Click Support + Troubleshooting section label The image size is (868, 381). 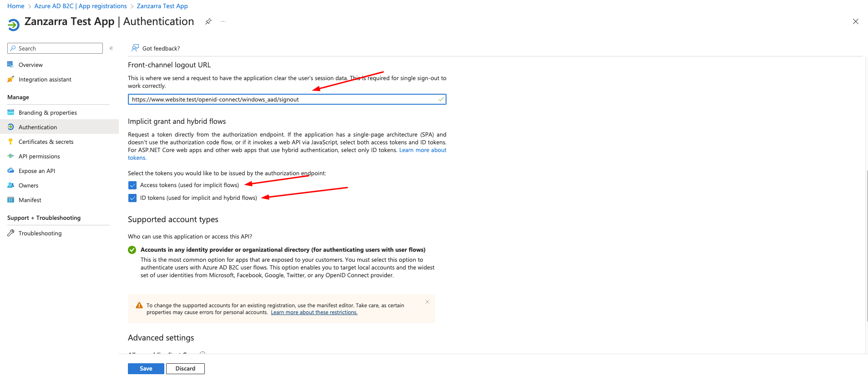[x=44, y=218]
